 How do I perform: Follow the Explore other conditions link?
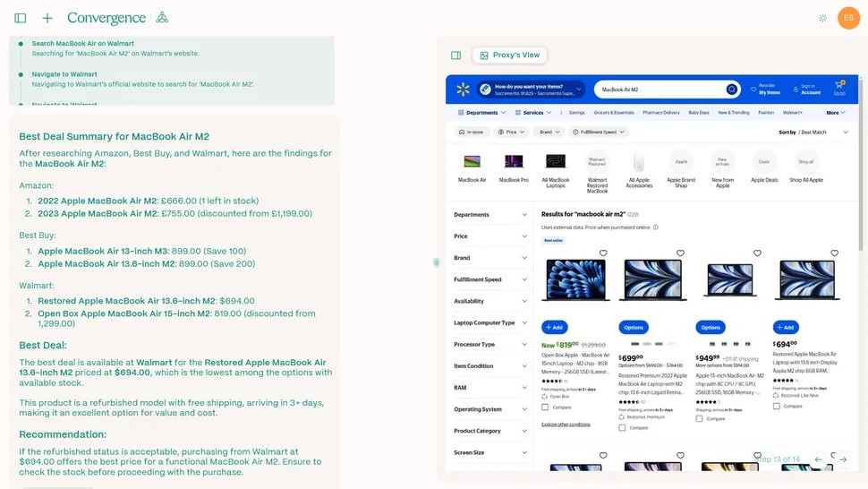[566, 425]
